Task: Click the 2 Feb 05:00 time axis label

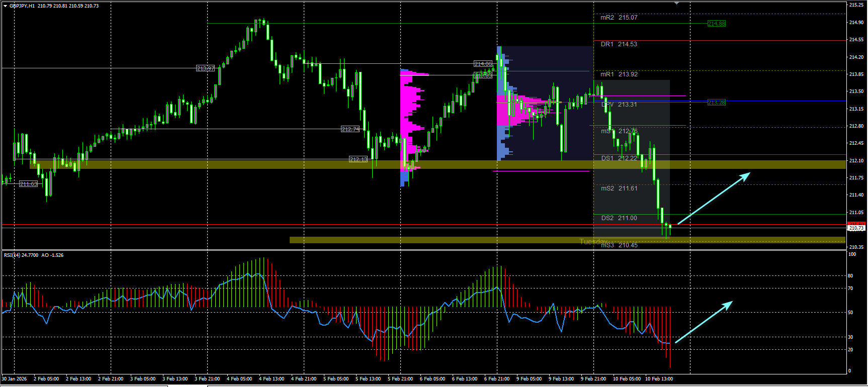Action: [x=46, y=379]
